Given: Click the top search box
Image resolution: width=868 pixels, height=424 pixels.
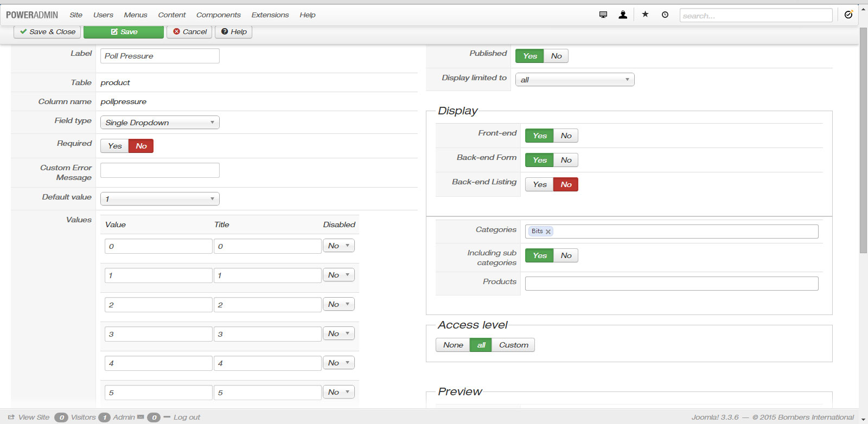Looking at the screenshot, I should point(756,15).
